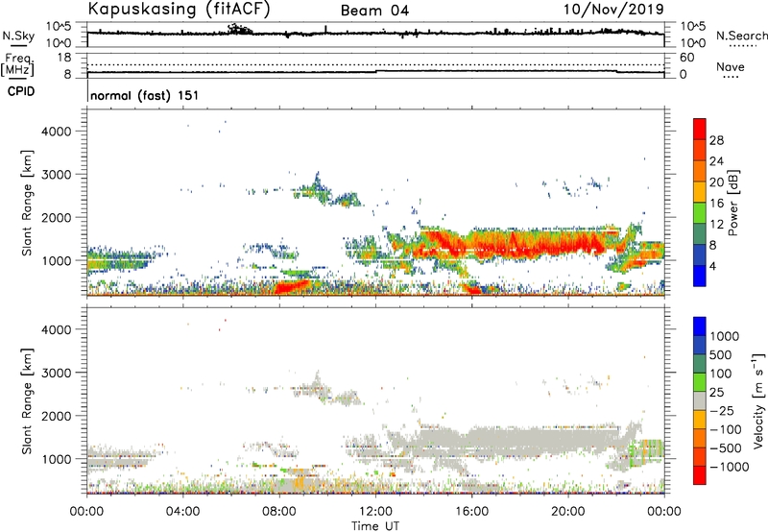Viewport: 768px width, 532px height.
Task: Click the Power [dB] color bar
Action: tap(700, 203)
